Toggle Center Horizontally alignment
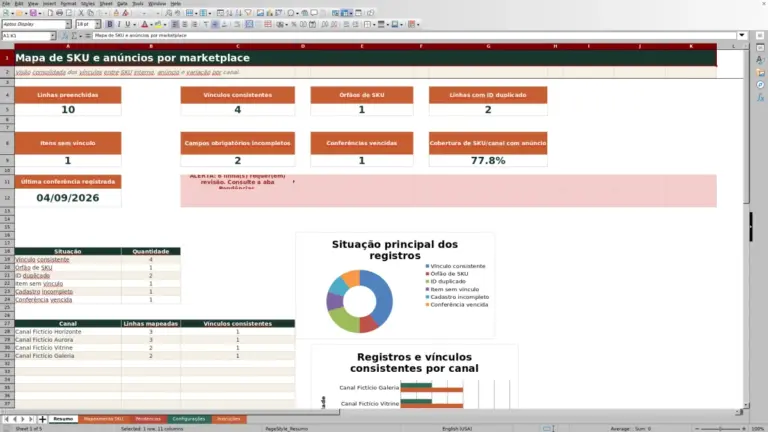The width and height of the screenshot is (768, 432). (x=185, y=24)
